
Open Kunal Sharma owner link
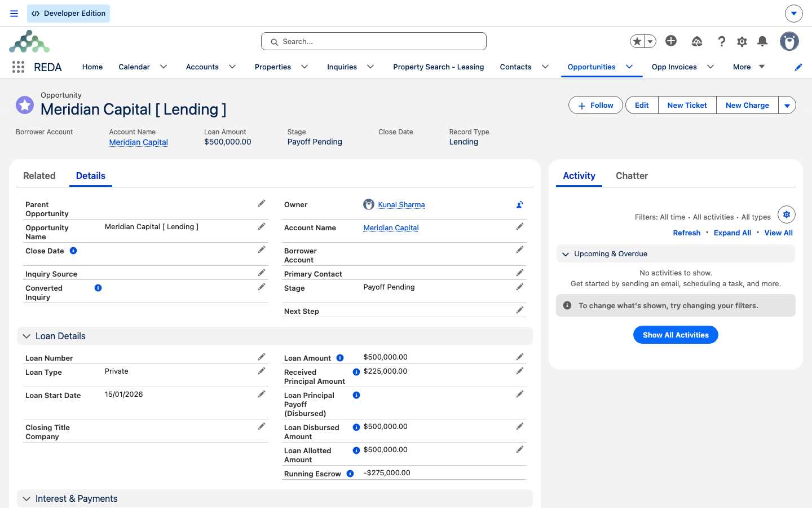(401, 205)
